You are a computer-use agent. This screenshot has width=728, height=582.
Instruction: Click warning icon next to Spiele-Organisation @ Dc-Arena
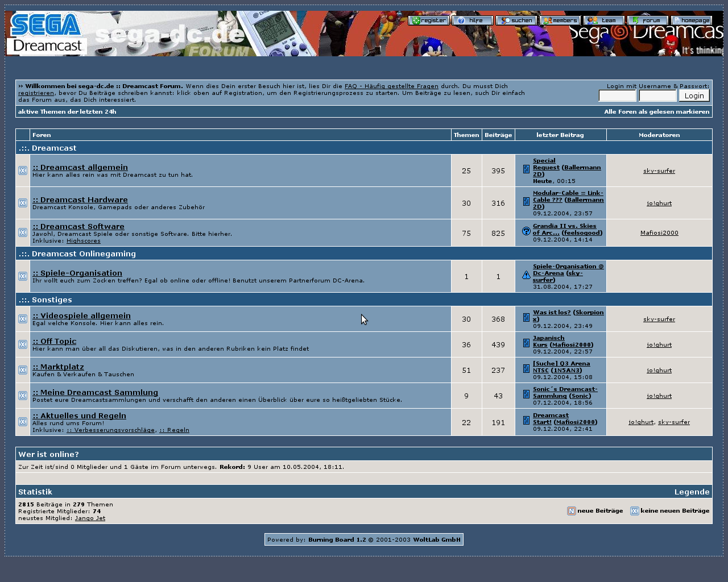(526, 275)
